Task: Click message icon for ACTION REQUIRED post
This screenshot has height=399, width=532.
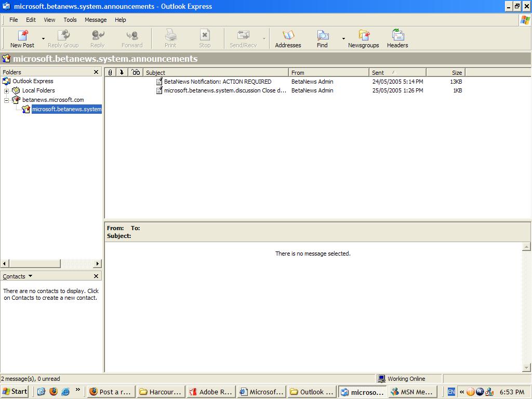Action: pos(159,82)
